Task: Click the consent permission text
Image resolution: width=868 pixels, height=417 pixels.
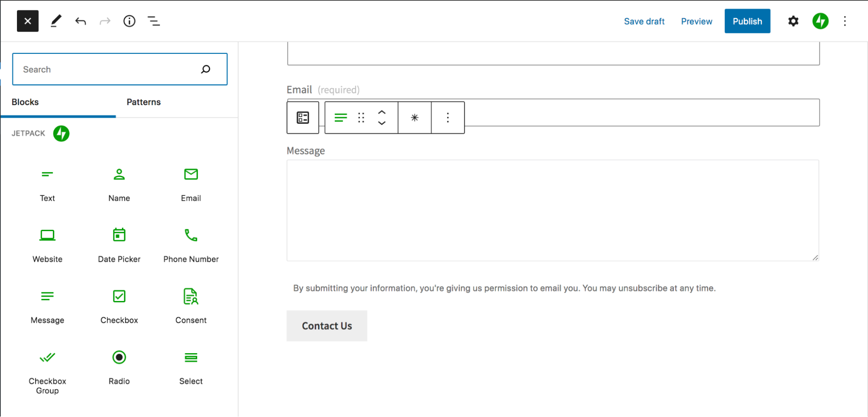Action: click(504, 288)
